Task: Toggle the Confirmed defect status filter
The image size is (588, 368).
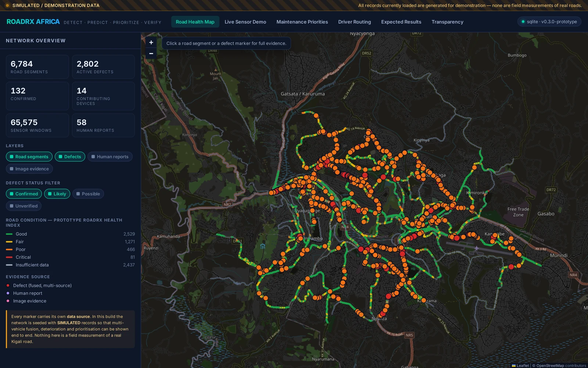Action: [x=24, y=194]
